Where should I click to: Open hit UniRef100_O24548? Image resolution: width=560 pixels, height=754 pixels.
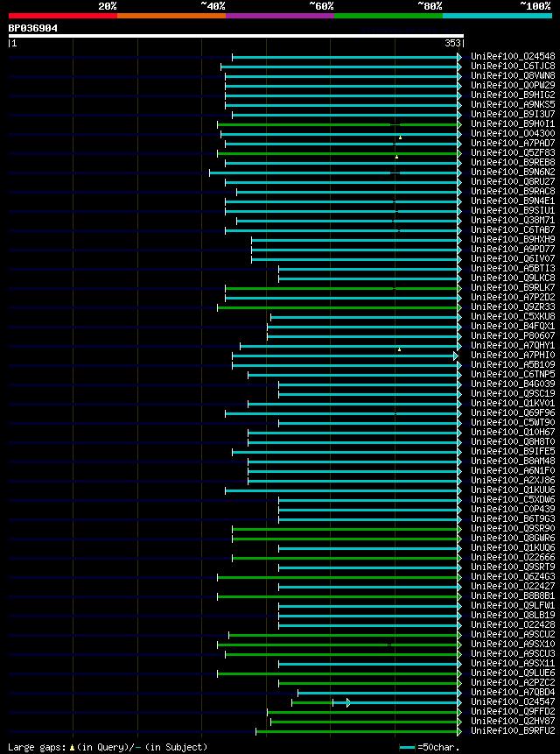point(513,56)
